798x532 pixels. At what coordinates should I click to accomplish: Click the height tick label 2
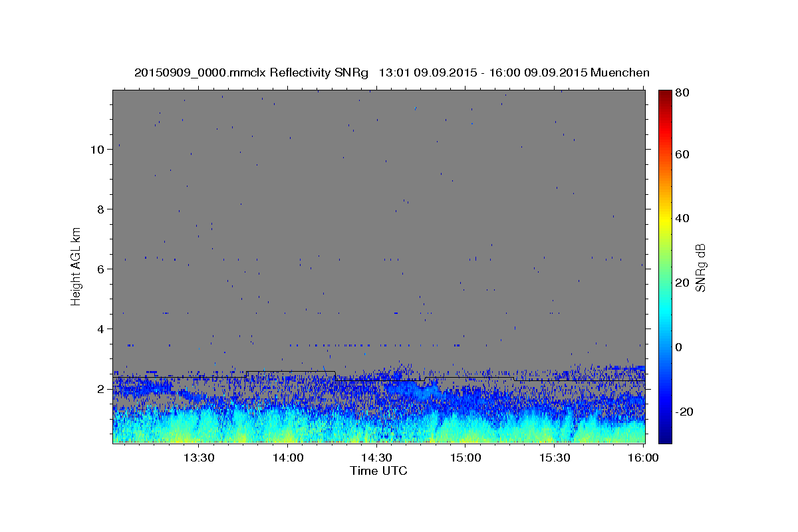pos(100,388)
